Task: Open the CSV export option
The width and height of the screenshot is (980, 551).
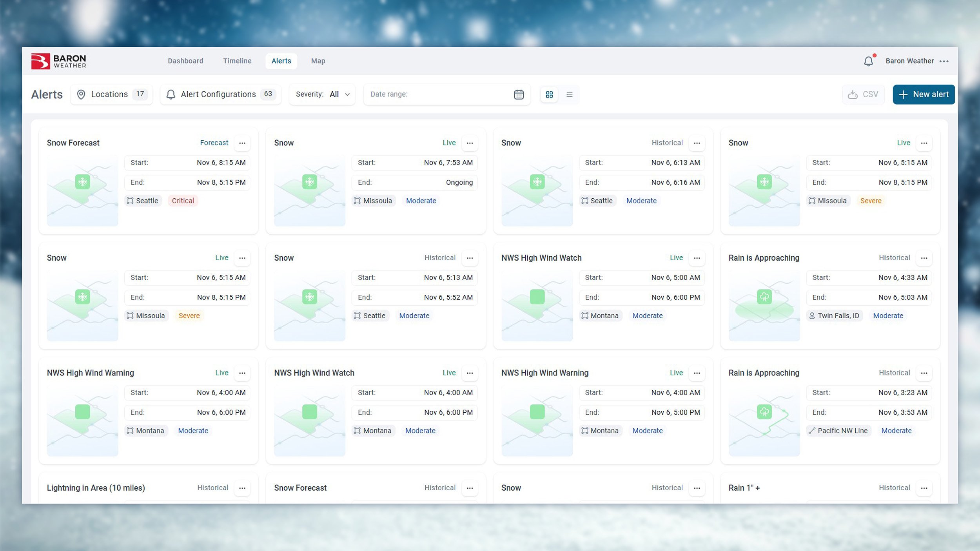Action: tap(864, 94)
